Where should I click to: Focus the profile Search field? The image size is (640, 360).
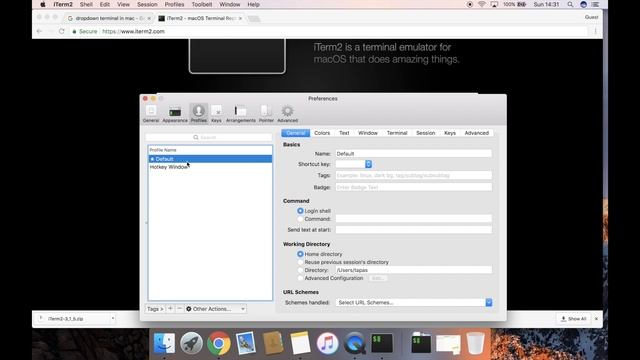coord(209,138)
